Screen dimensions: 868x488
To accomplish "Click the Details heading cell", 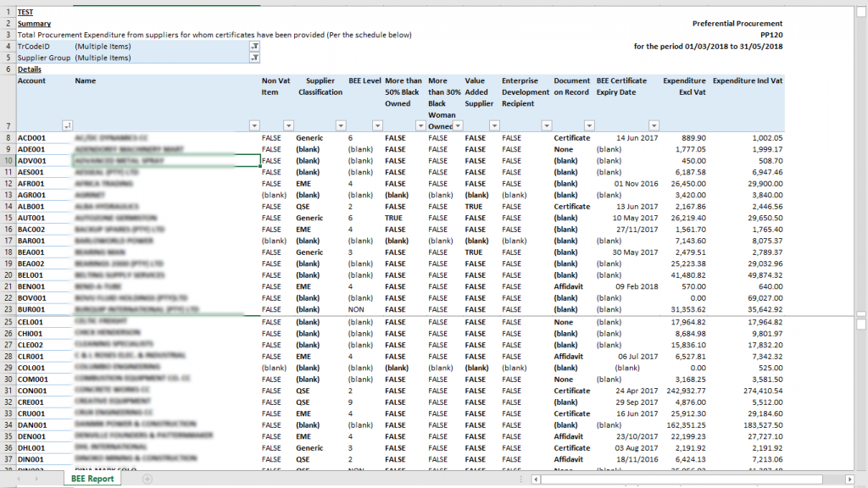I will point(30,69).
